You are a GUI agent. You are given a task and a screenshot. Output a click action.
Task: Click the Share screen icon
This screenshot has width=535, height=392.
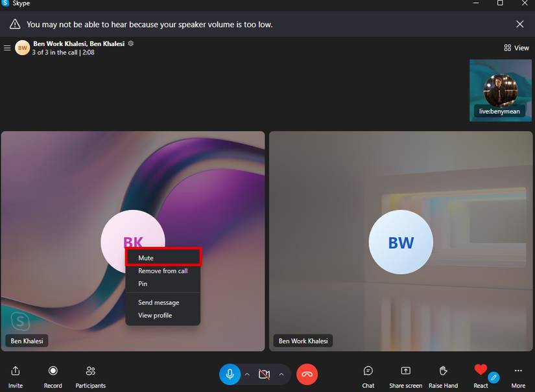coord(405,371)
